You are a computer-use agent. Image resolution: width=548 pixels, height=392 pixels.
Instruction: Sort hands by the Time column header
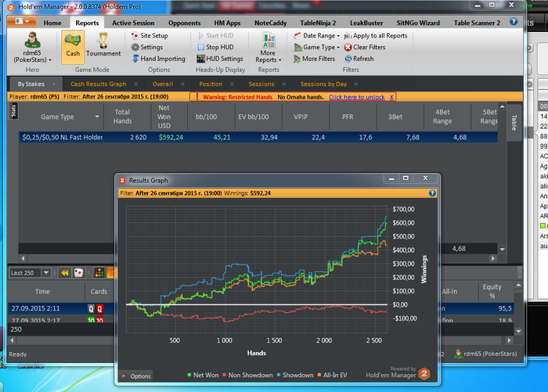coord(42,291)
